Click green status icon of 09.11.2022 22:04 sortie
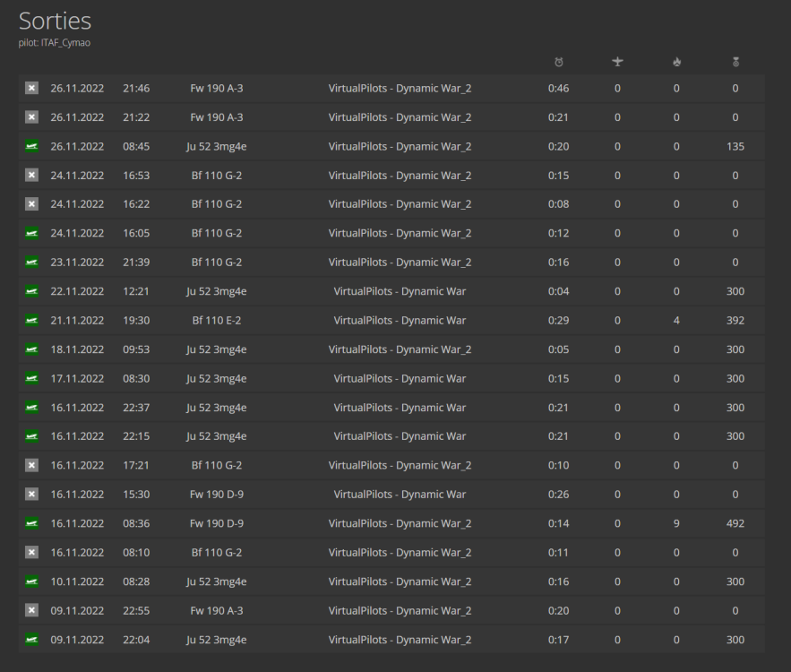Image resolution: width=791 pixels, height=672 pixels. click(31, 640)
